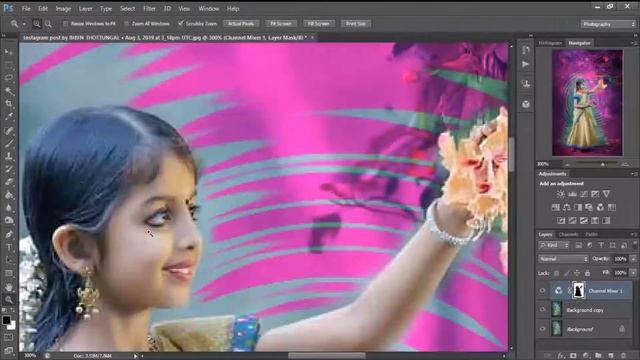Add a Color Balance adjustment
This screenshot has height=360, width=640.
567,207
